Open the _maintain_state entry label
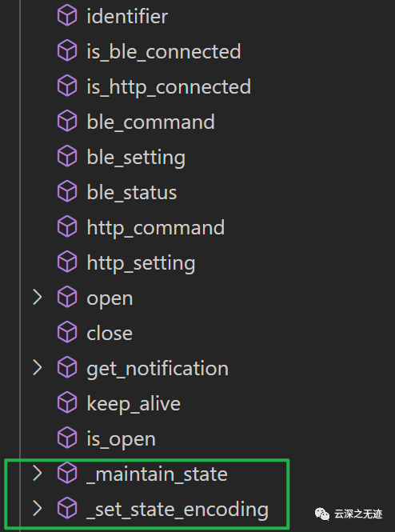395x532 pixels. [157, 474]
